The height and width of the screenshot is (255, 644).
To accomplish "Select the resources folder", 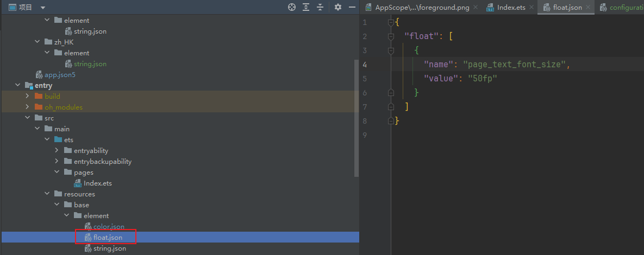I will 80,194.
